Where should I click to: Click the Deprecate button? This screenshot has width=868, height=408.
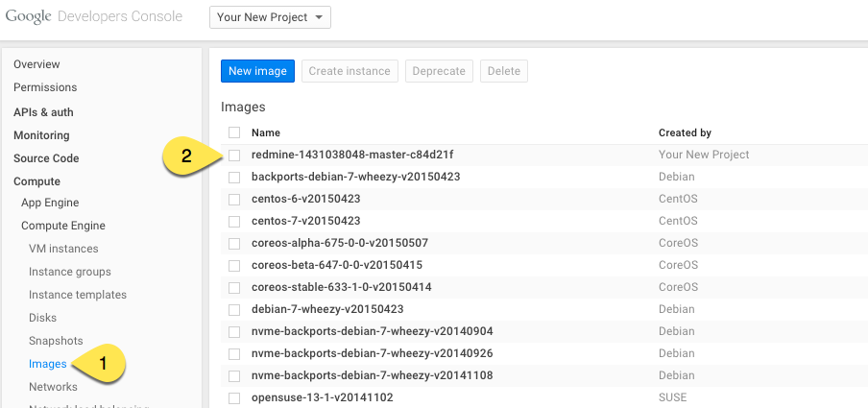439,71
